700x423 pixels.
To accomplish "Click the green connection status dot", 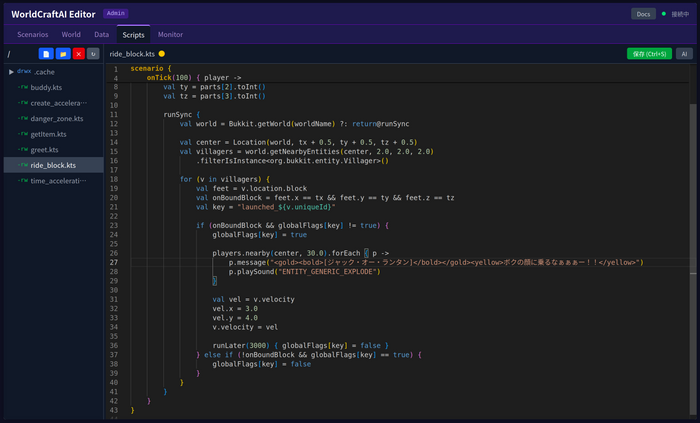I will (x=663, y=14).
